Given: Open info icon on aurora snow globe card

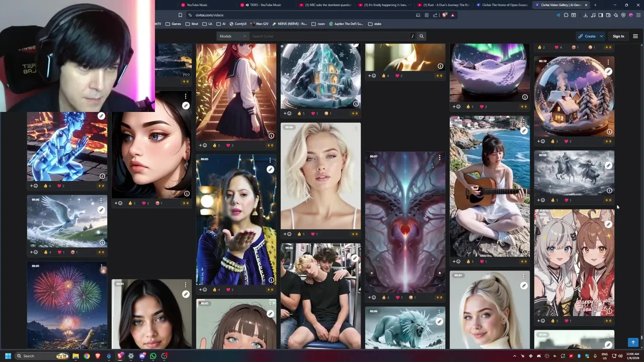Looking at the screenshot, I should (525, 97).
